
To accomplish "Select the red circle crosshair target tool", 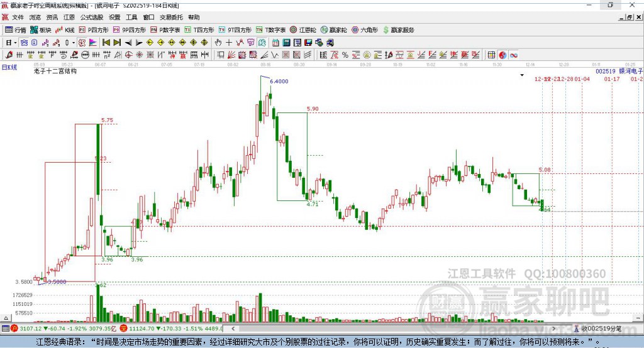I will click(128, 55).
